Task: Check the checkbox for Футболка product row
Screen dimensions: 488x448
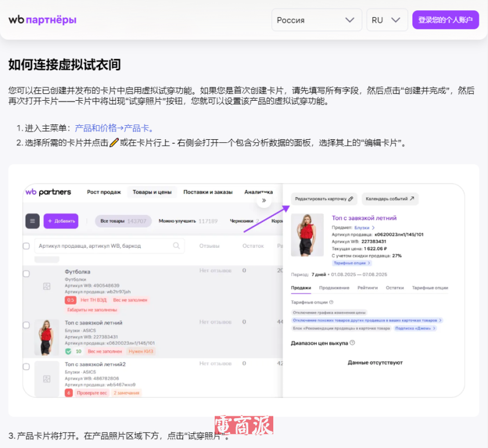Action: (x=26, y=274)
